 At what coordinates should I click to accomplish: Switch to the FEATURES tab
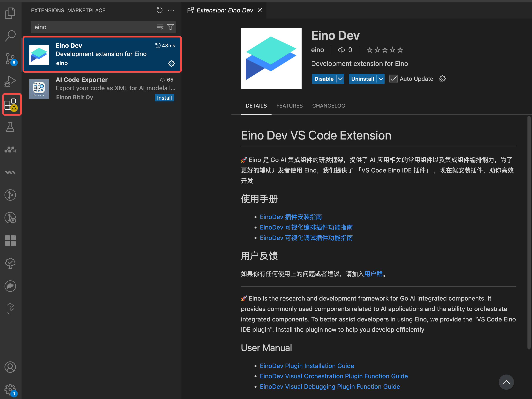(x=289, y=106)
